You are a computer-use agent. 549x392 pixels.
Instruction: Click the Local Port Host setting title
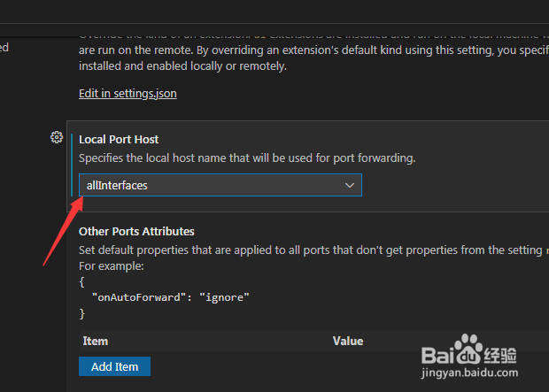119,139
